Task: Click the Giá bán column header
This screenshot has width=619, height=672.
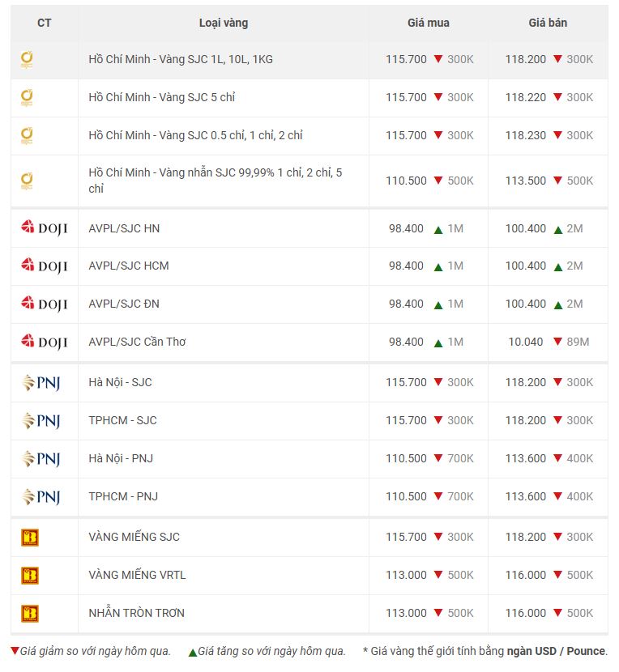Action: pyautogui.click(x=548, y=23)
